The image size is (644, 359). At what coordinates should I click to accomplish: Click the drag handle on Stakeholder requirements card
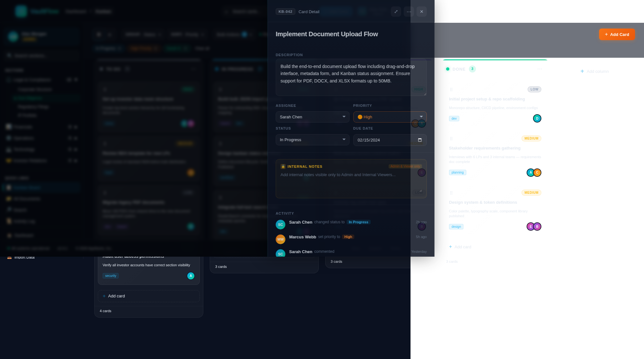point(451,139)
